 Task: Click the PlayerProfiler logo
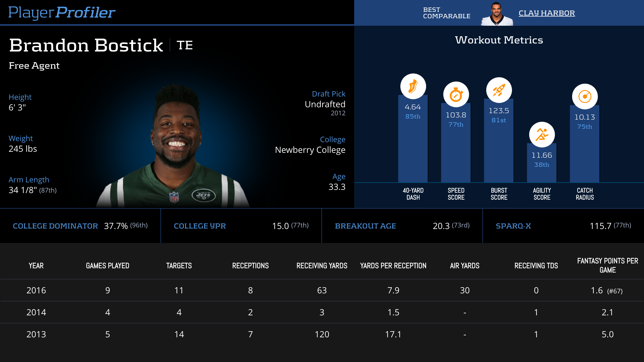[x=62, y=13]
